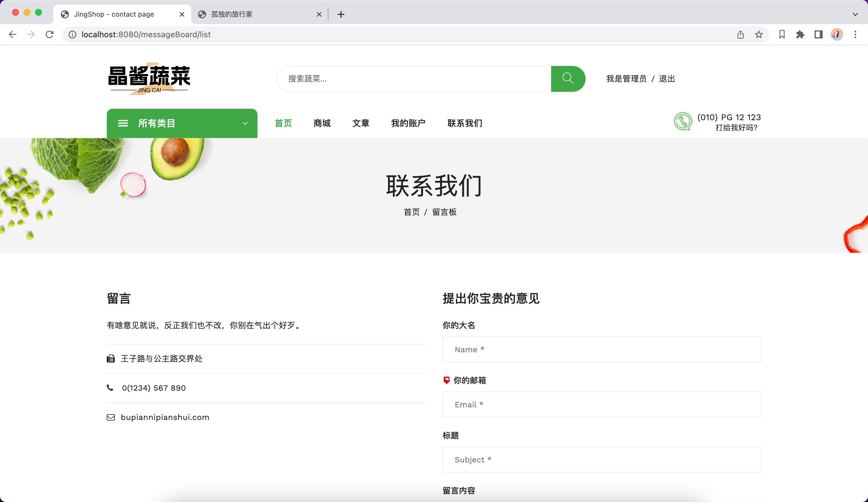Open the 商城 navigation menu item
Viewport: 868px width, 502px height.
click(x=322, y=123)
